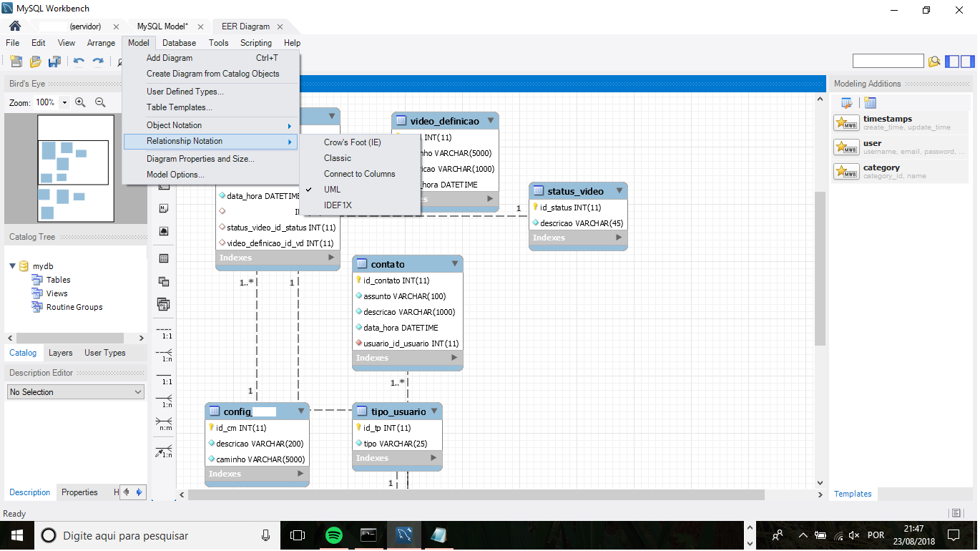This screenshot has height=551, width=980.
Task: Select the 1:n non-identifying relationship tool
Action: (x=165, y=355)
